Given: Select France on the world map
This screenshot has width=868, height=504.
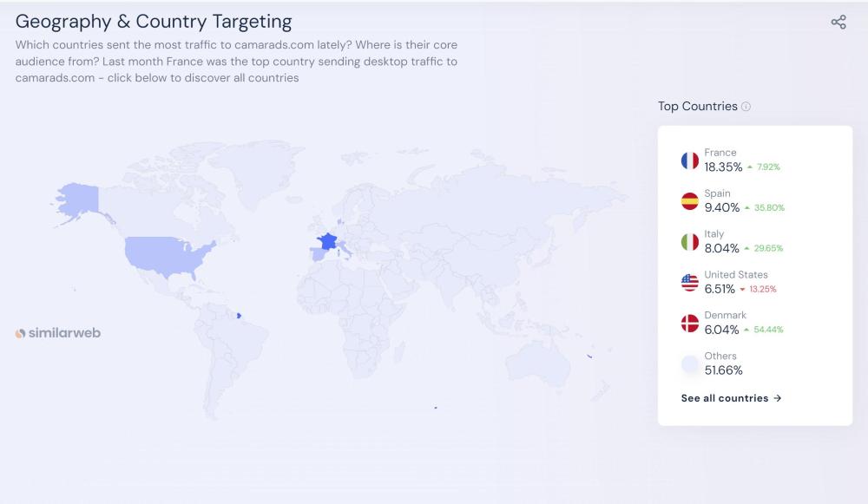Looking at the screenshot, I should [327, 241].
